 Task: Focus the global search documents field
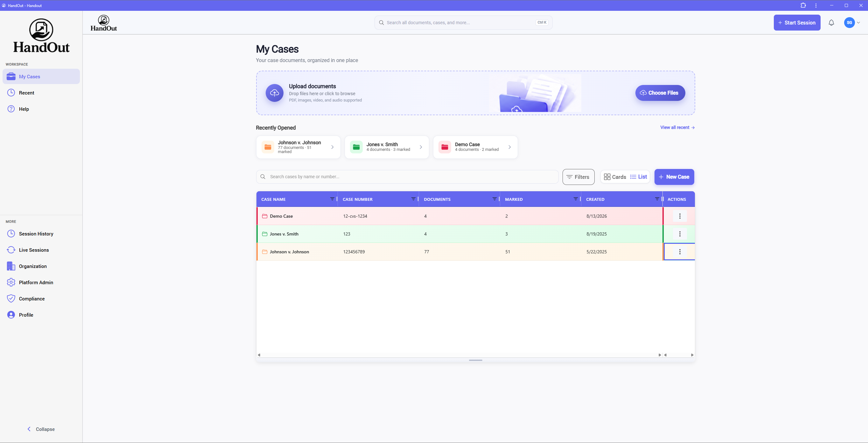[463, 23]
